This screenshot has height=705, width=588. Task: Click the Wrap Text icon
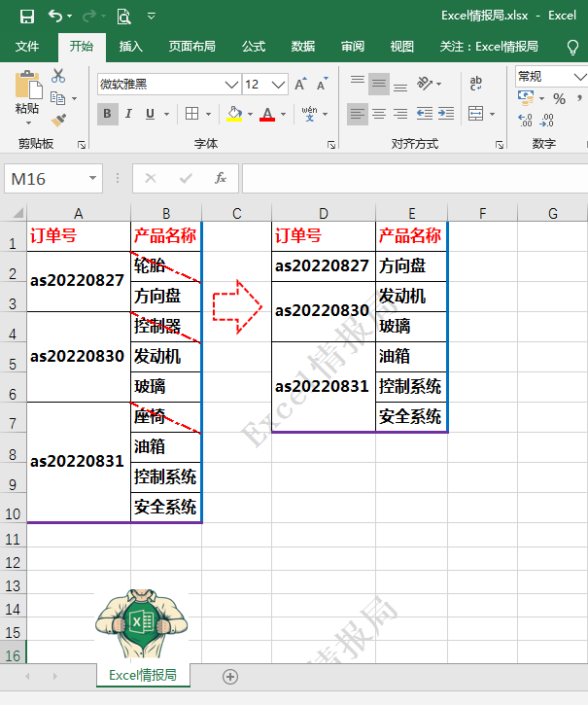(x=475, y=84)
